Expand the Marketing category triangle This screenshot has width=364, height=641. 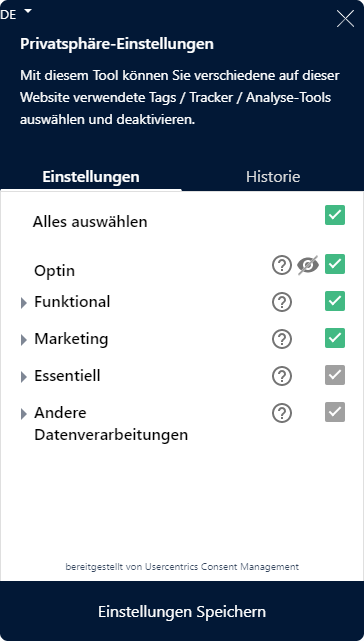[x=24, y=340]
